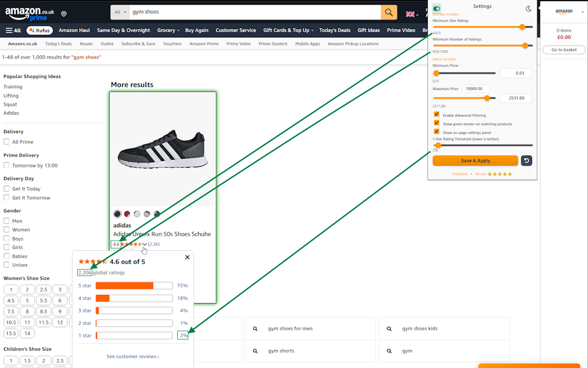Check the Unisex gender filter
The image size is (588, 368).
6,264
